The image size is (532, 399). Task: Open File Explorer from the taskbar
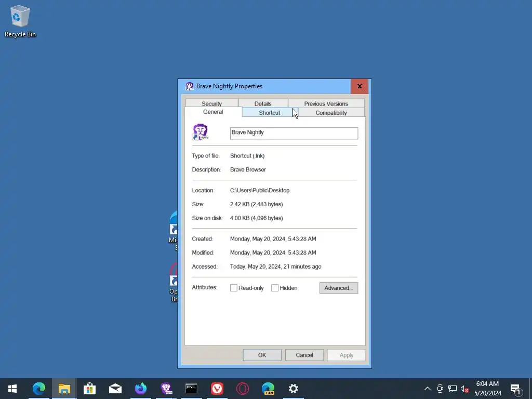pyautogui.click(x=64, y=389)
